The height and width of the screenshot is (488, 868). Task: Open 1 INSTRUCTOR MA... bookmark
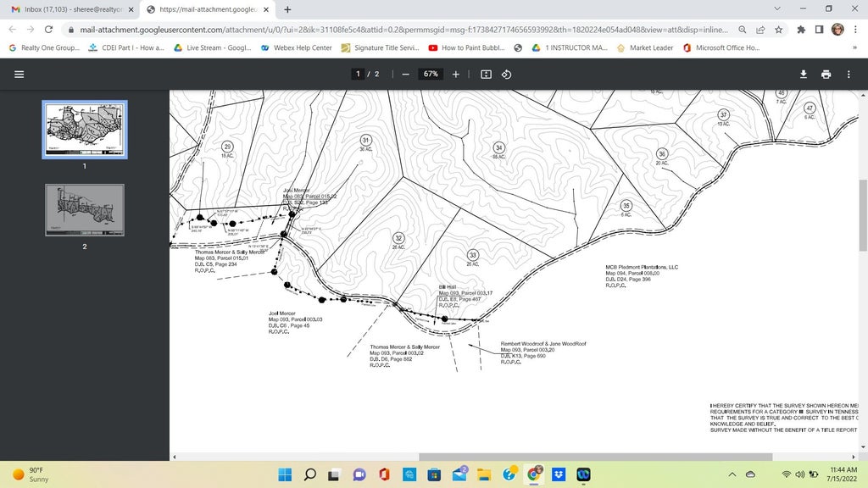(x=570, y=47)
